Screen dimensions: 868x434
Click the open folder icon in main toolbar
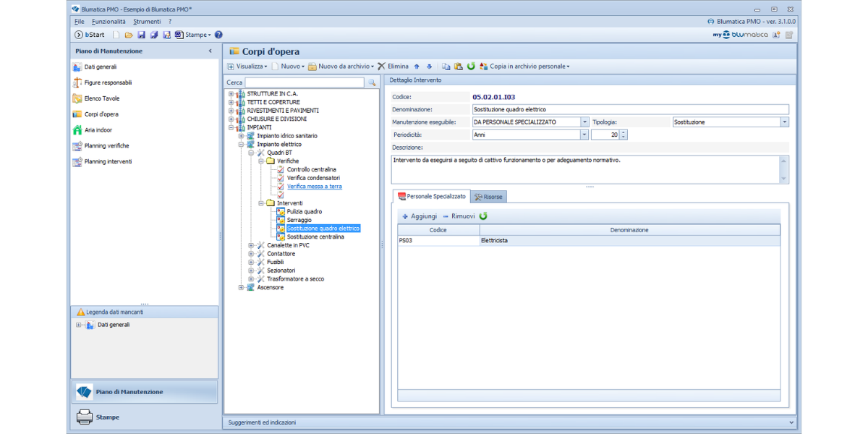[x=129, y=35]
